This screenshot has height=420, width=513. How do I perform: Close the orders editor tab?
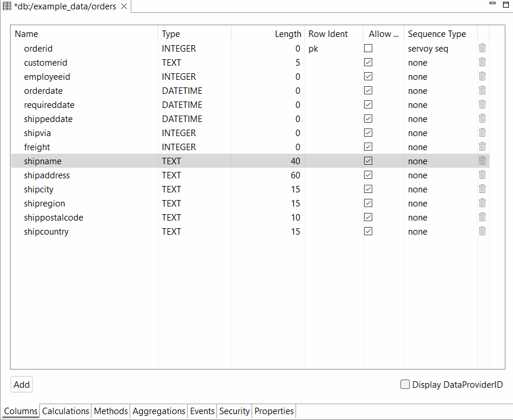tap(124, 6)
